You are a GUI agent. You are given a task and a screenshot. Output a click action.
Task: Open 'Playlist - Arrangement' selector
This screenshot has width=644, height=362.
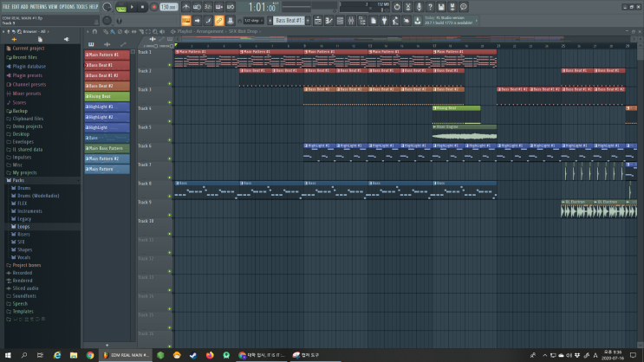pyautogui.click(x=200, y=31)
